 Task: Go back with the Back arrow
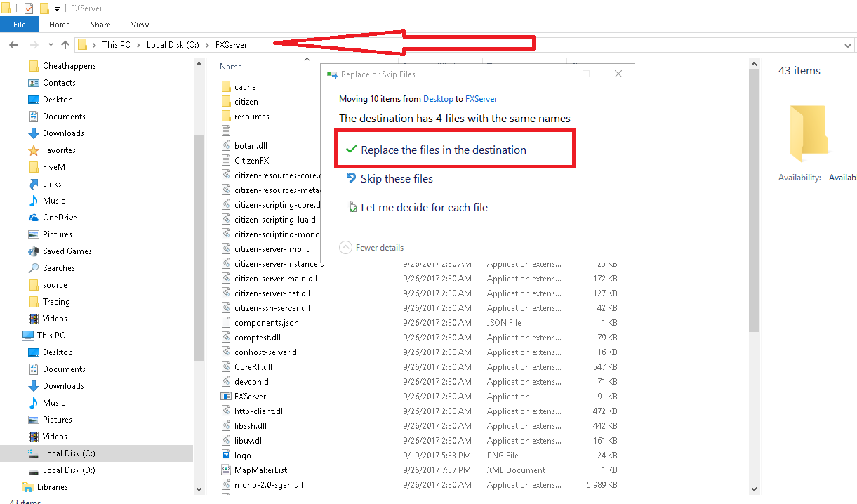pos(13,45)
